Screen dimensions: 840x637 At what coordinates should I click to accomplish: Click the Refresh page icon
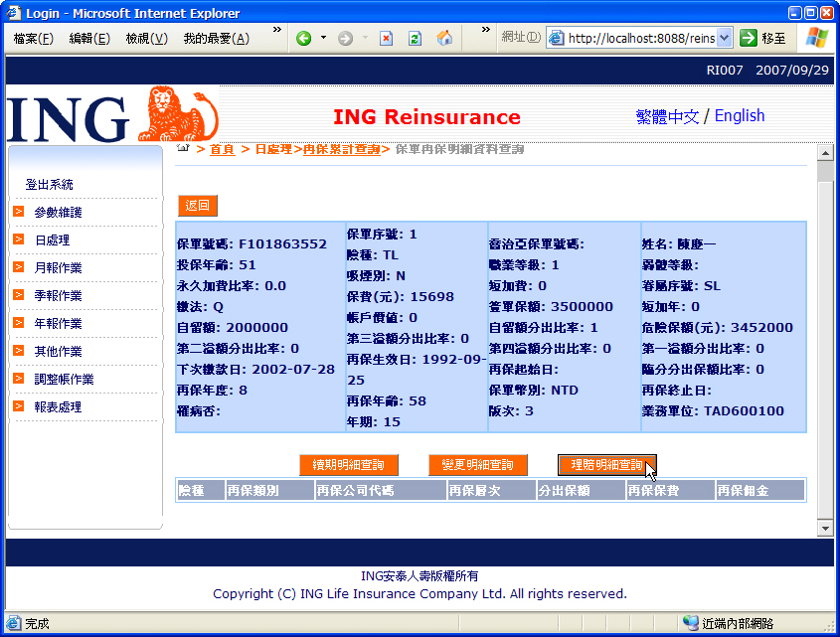(x=415, y=38)
